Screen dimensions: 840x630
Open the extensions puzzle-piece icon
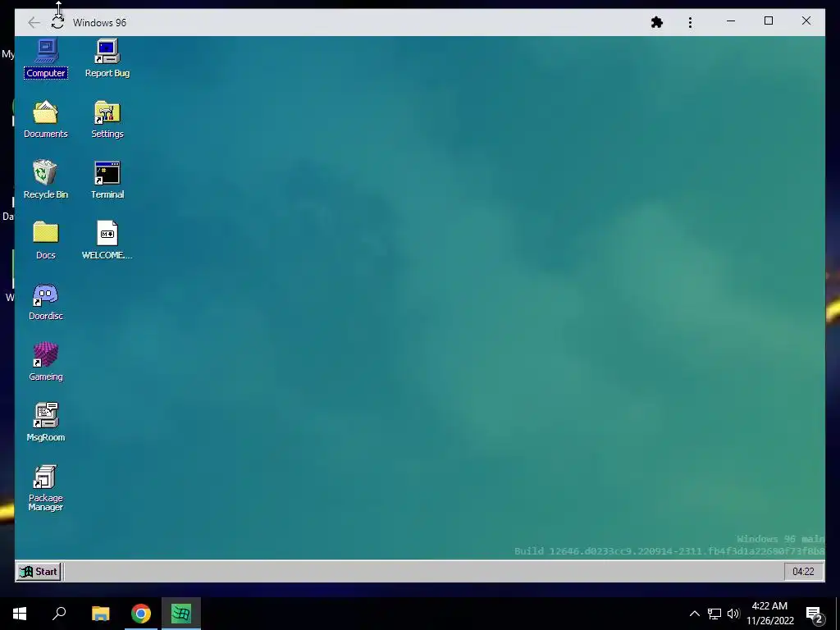click(x=657, y=22)
